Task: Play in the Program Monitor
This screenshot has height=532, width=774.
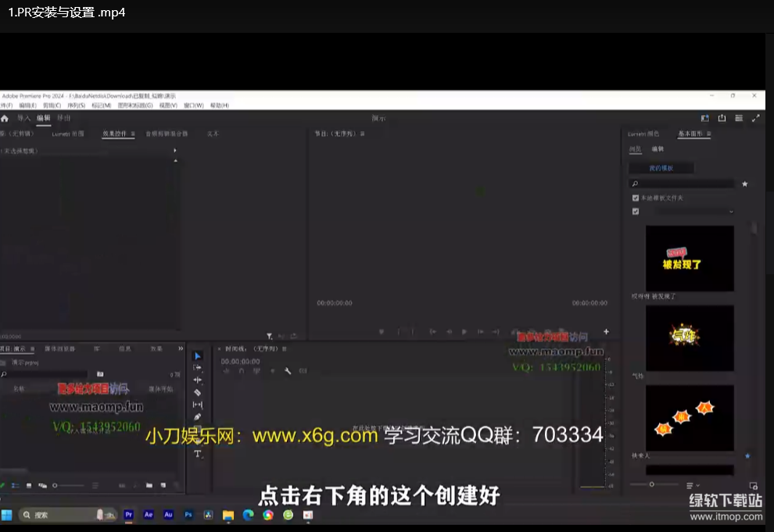Action: click(x=464, y=332)
